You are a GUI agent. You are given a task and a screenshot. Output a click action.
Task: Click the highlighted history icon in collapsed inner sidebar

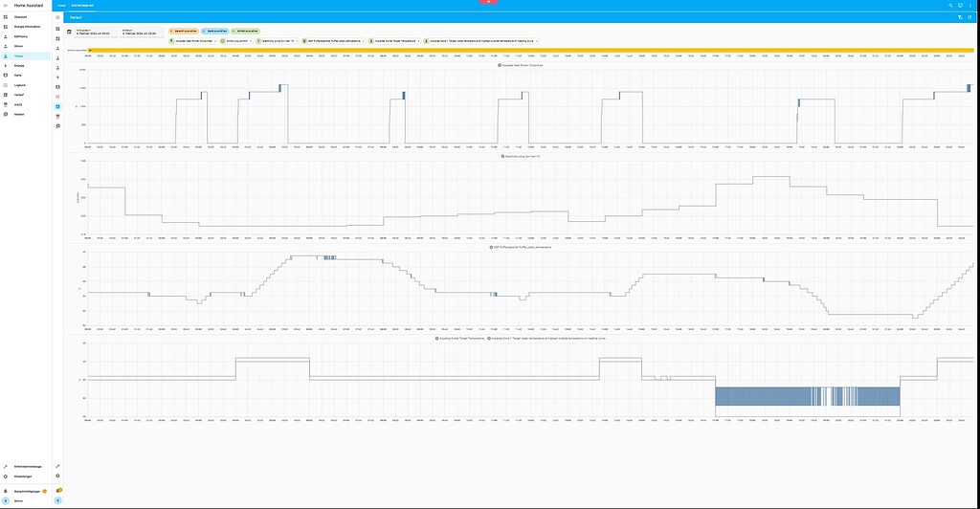(58, 107)
